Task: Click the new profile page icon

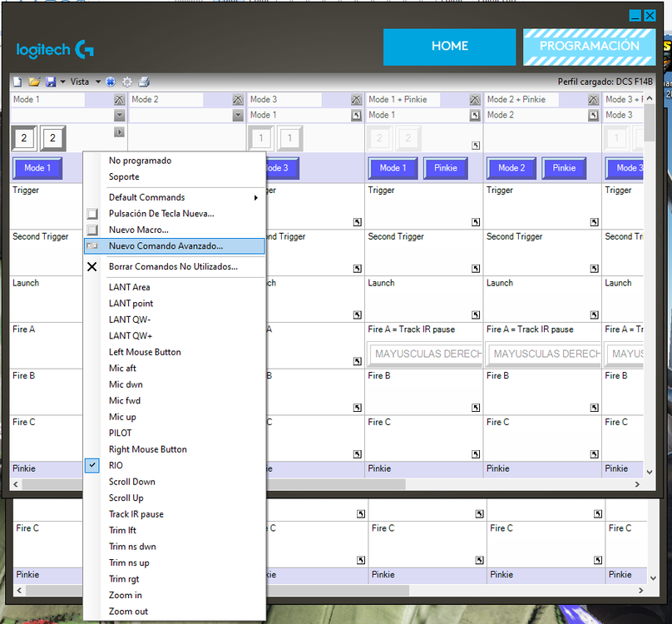Action: [17, 82]
